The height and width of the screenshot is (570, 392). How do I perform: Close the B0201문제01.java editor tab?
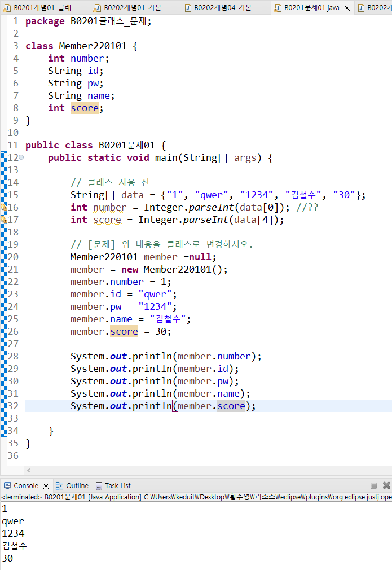[x=347, y=8]
